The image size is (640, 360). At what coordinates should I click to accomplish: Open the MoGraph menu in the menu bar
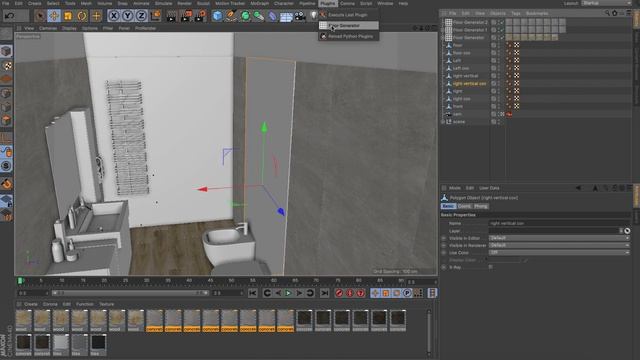260,3
